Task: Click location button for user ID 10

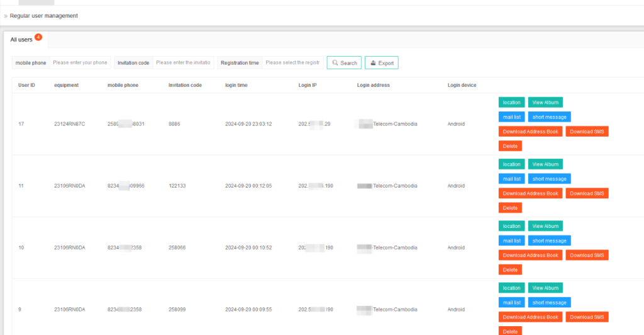Action: (x=511, y=226)
